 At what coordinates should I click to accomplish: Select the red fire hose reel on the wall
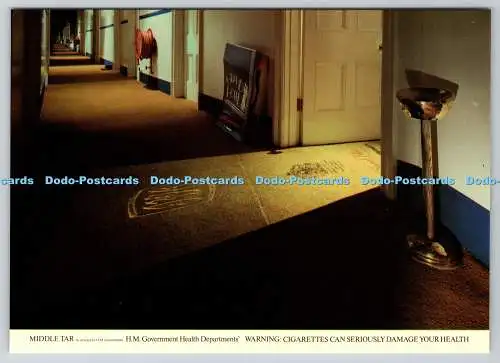click(x=145, y=44)
